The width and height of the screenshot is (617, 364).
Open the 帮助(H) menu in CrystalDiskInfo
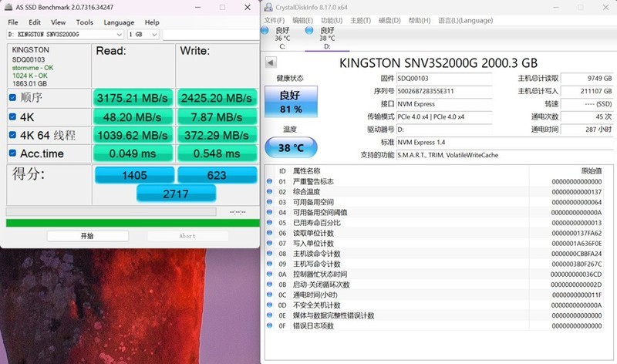click(x=420, y=21)
